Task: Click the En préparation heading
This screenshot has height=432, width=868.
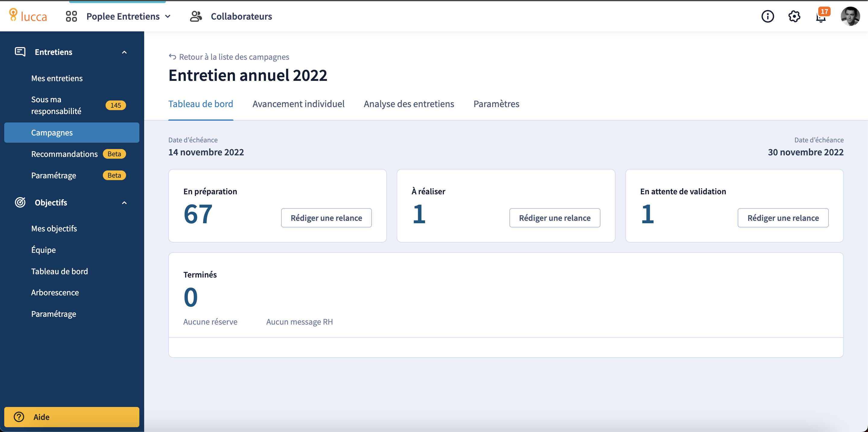Action: coord(210,191)
